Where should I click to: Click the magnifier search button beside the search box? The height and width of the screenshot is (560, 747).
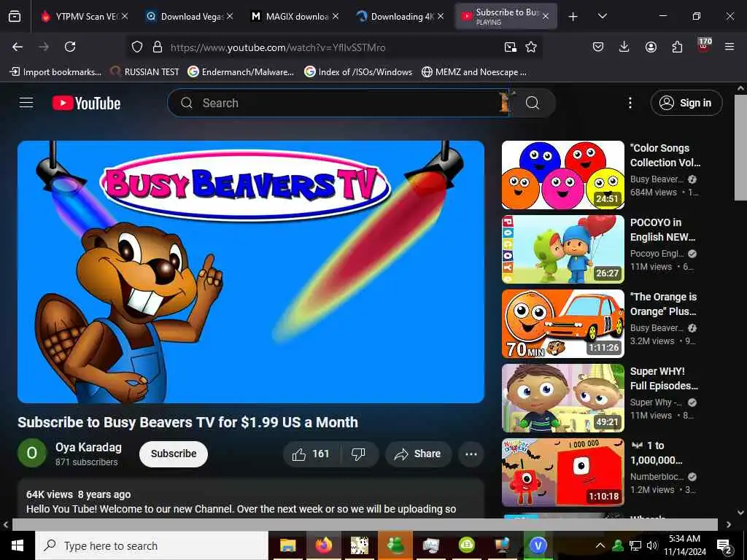coord(532,103)
